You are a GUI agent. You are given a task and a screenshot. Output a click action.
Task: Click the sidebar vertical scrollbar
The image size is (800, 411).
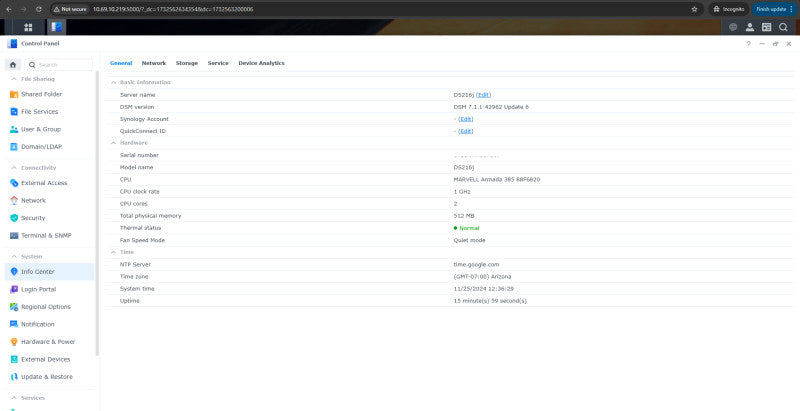point(97,214)
